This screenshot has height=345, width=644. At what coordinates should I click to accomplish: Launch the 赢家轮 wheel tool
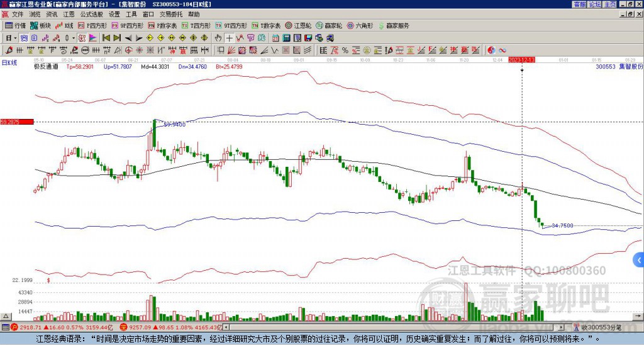click(329, 25)
